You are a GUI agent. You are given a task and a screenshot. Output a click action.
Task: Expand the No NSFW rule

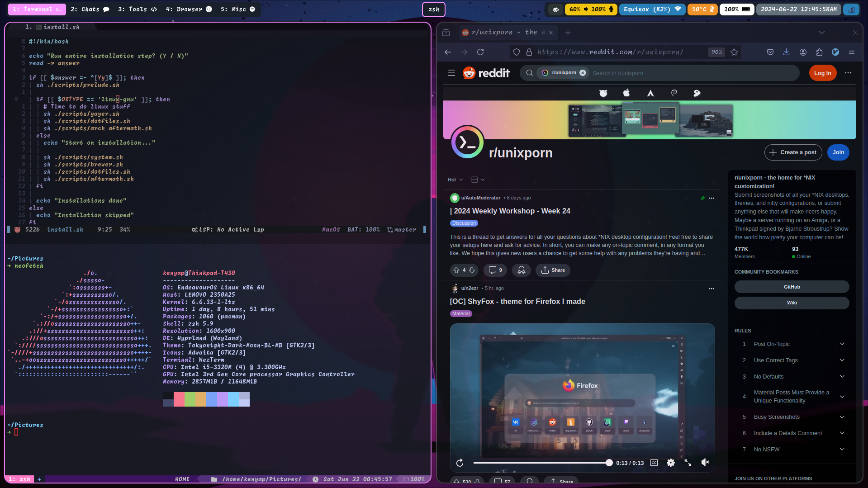842,449
